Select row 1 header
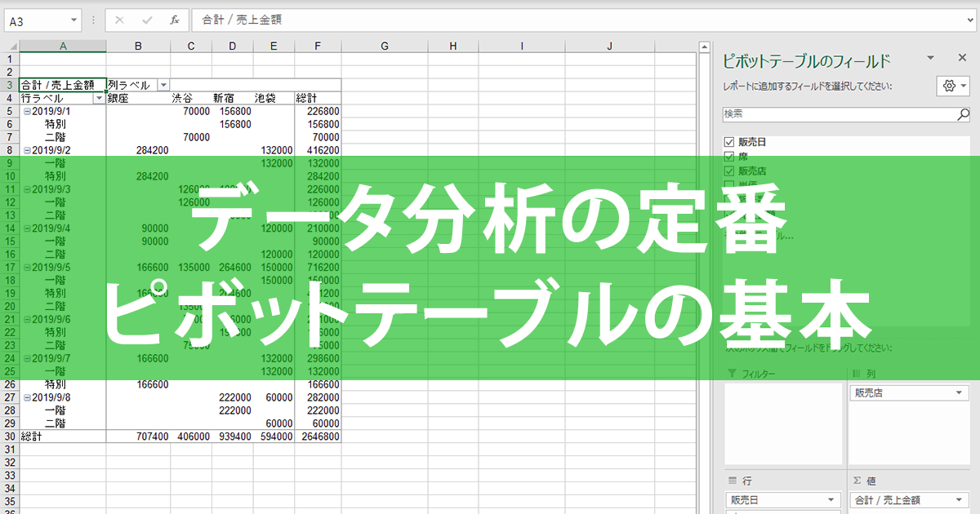 click(x=10, y=59)
